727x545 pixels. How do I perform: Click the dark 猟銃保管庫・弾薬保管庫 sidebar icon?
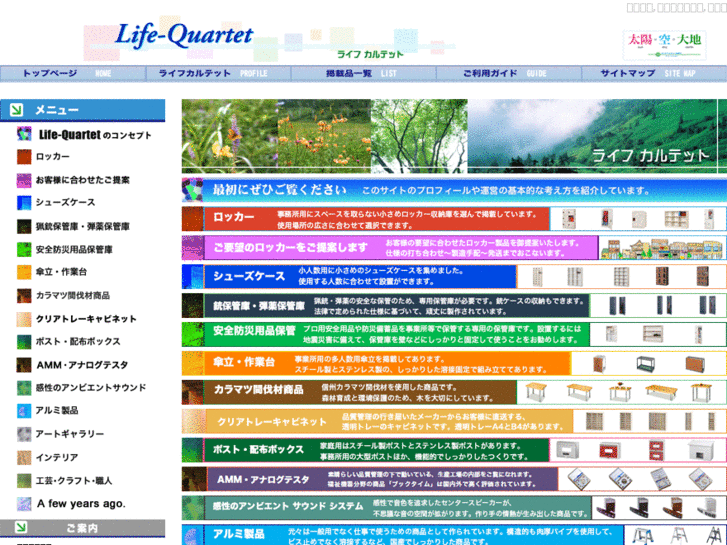[x=24, y=226]
